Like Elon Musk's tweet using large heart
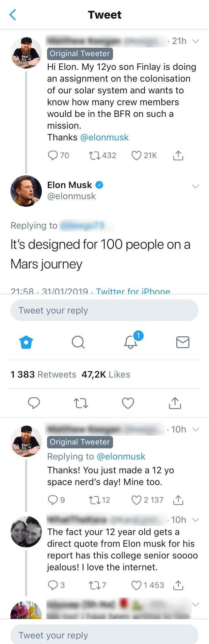The width and height of the screenshot is (209, 644). [128, 403]
